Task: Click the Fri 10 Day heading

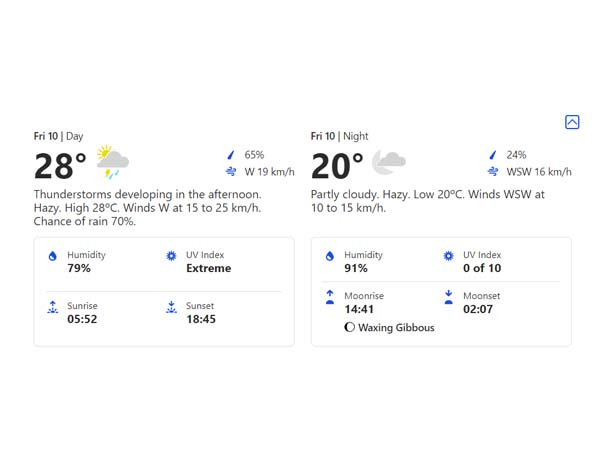Action: [58, 136]
